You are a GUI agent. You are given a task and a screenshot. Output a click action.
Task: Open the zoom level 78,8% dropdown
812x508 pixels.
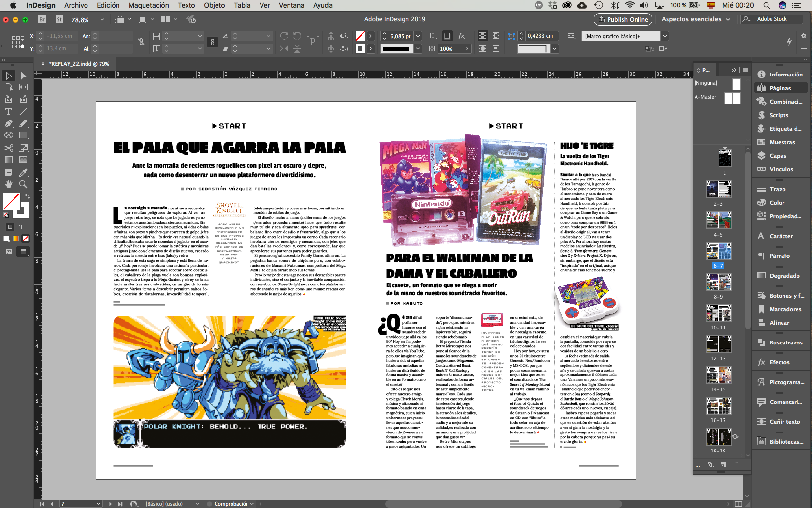102,20
